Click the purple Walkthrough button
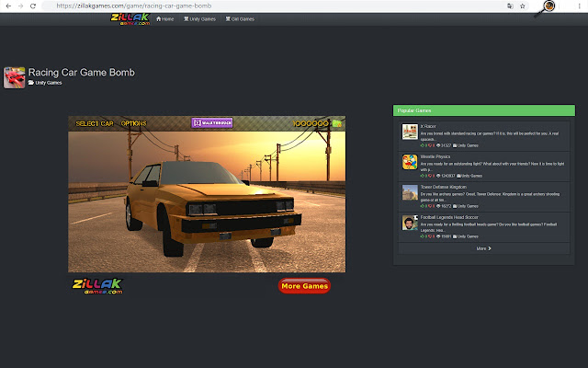Image resolution: width=588 pixels, height=368 pixels. (212, 122)
